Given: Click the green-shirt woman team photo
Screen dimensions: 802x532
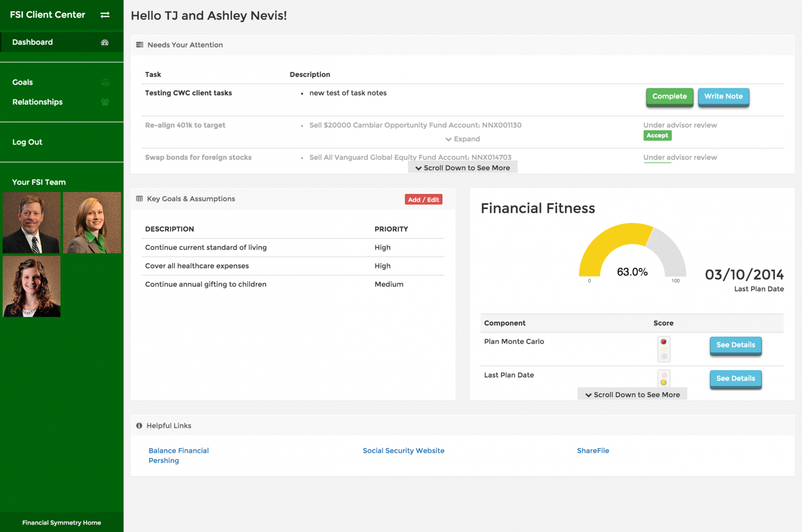Looking at the screenshot, I should [x=92, y=222].
